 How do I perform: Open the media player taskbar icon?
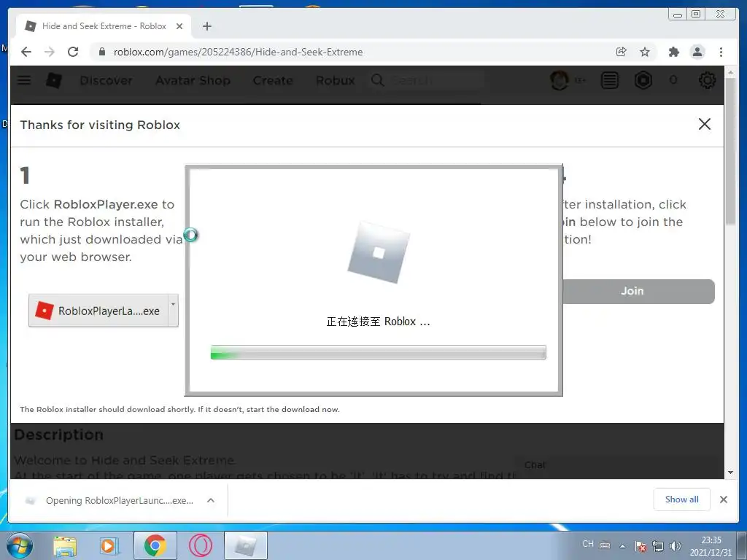(109, 545)
